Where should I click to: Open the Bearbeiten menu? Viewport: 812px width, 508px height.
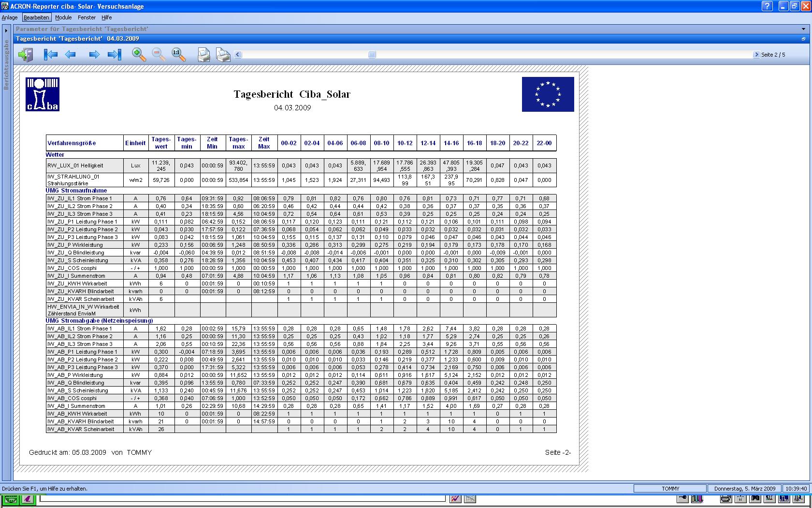pos(36,17)
